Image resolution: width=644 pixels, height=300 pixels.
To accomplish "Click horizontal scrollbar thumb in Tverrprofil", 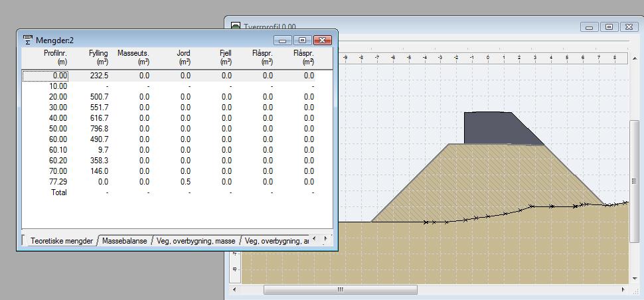I will point(340,290).
